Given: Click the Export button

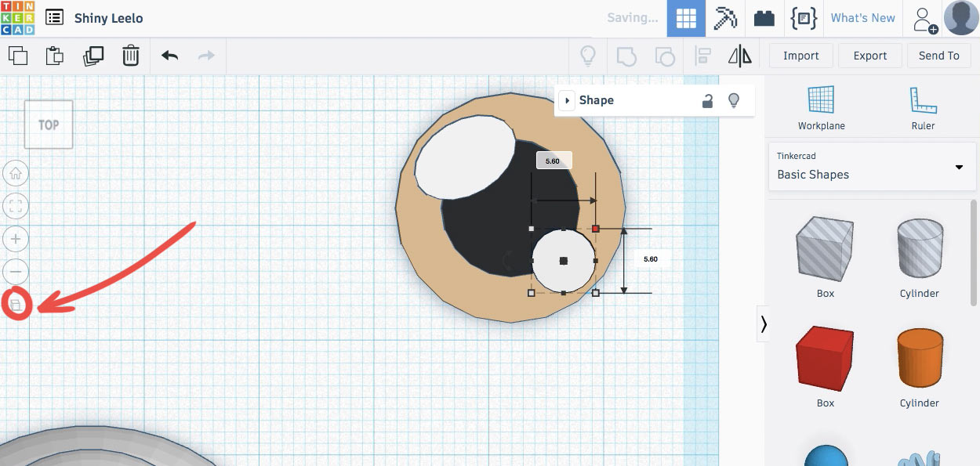Looking at the screenshot, I should click(870, 56).
